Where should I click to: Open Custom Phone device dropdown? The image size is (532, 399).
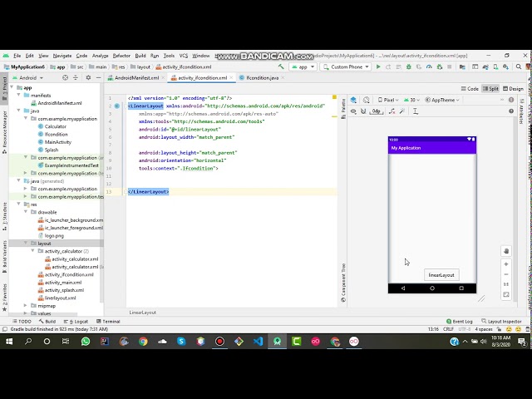(x=346, y=66)
